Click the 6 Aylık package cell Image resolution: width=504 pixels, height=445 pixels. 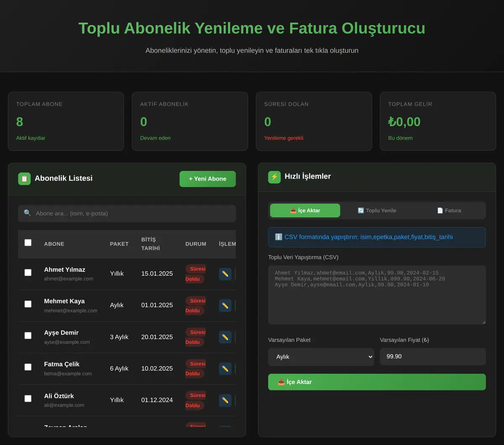tap(119, 369)
